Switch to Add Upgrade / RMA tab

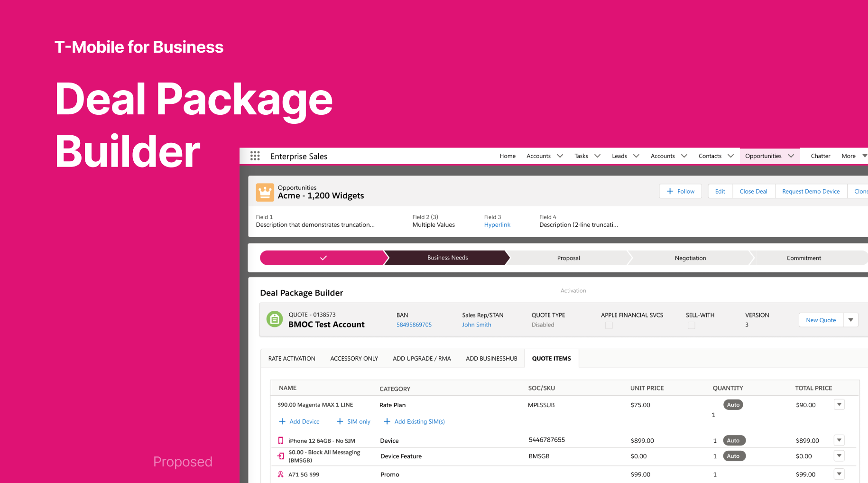pos(422,359)
